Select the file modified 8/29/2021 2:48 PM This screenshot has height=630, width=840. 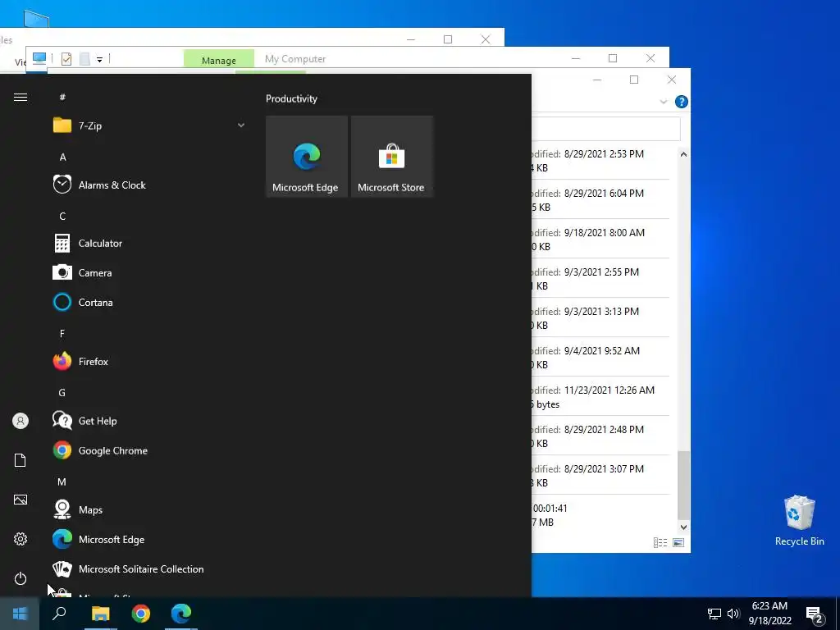(600, 436)
